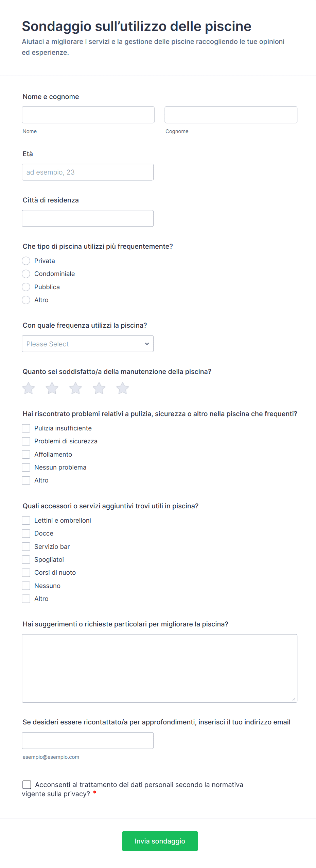Focus the Nome input field
This screenshot has width=316, height=868.
pyautogui.click(x=88, y=115)
